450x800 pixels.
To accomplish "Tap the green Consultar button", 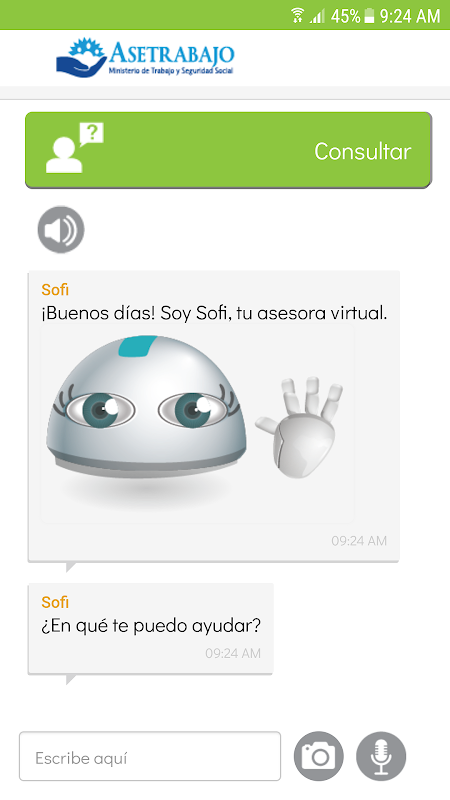I will (229, 151).
